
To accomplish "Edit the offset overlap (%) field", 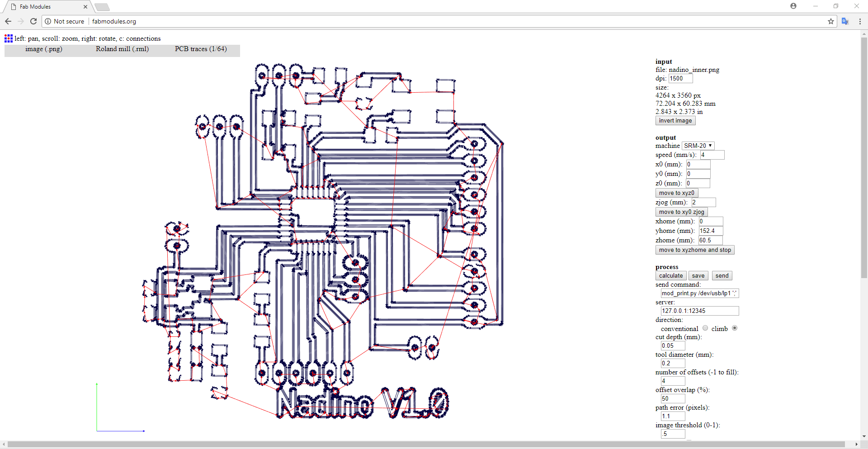I will click(x=673, y=399).
